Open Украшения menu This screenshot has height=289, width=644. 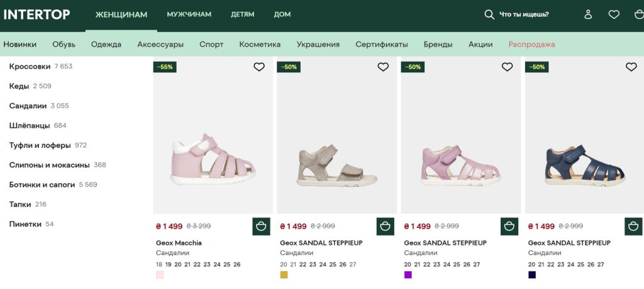coord(318,45)
